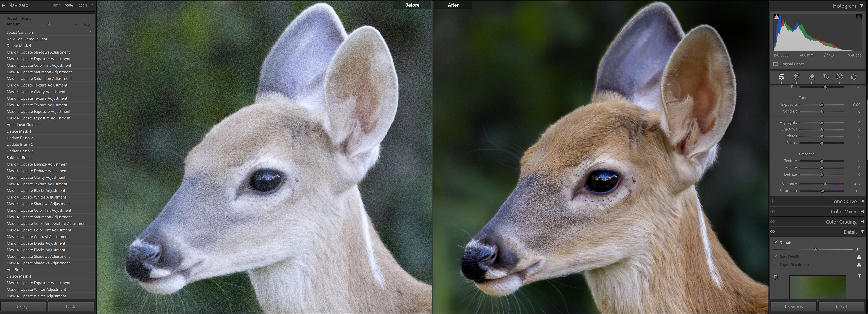Collapse the Histogram panel
This screenshot has height=314, width=868.
click(x=862, y=6)
